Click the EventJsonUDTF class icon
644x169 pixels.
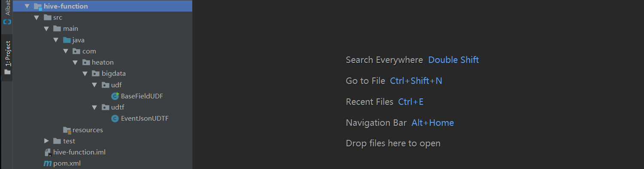pyautogui.click(x=115, y=119)
